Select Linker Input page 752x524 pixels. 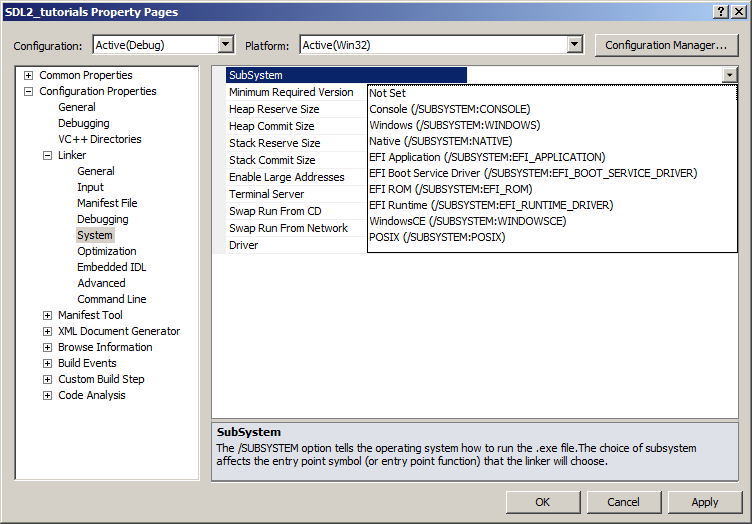[91, 187]
